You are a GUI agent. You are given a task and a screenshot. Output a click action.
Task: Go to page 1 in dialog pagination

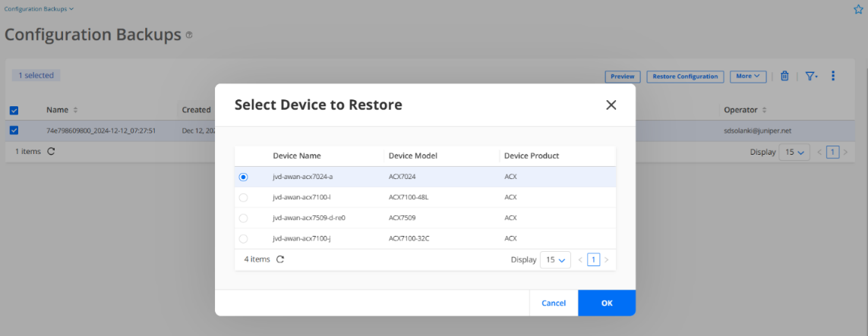click(594, 259)
